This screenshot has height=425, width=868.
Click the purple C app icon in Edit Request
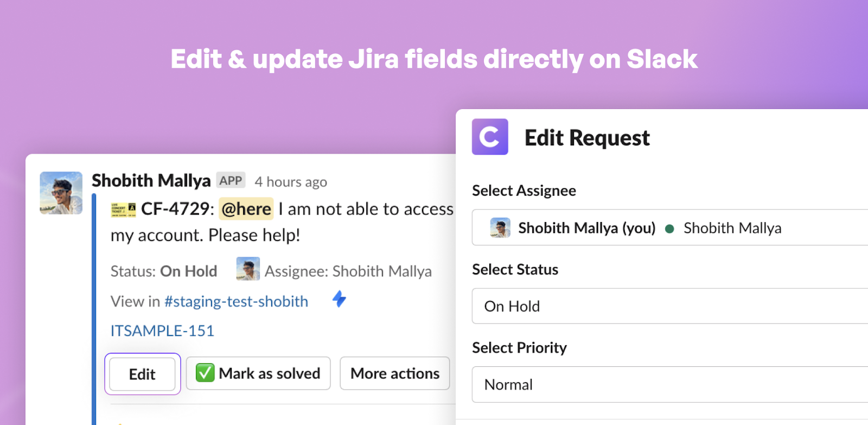pyautogui.click(x=490, y=137)
